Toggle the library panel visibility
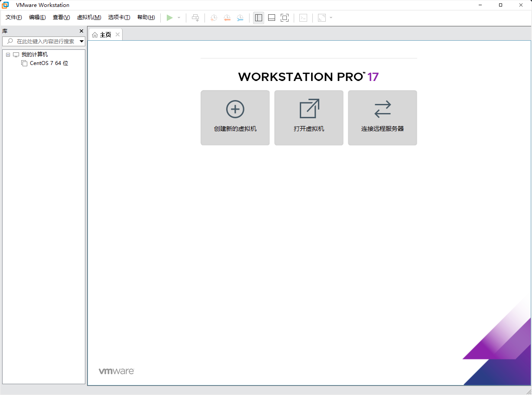This screenshot has width=532, height=395. point(258,18)
